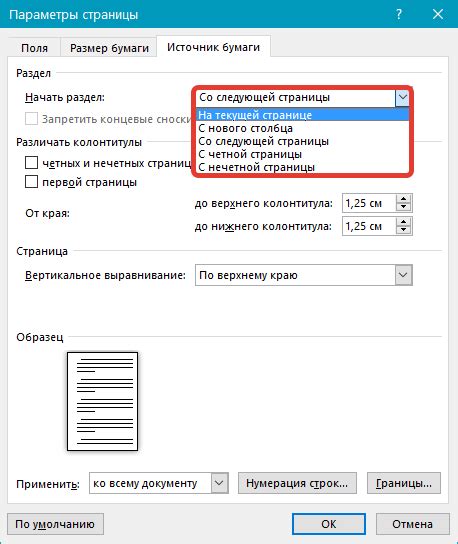Click the help question mark icon
Viewport: 458px width, 544px height.
399,15
